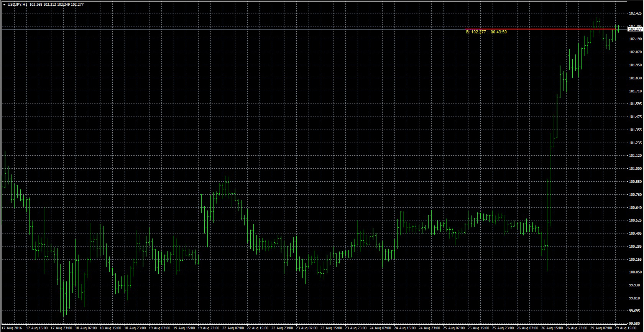Screen dimensions: 644x332
Task: Click the 26 Aug 23:00 time axis label
Action: pos(577,329)
